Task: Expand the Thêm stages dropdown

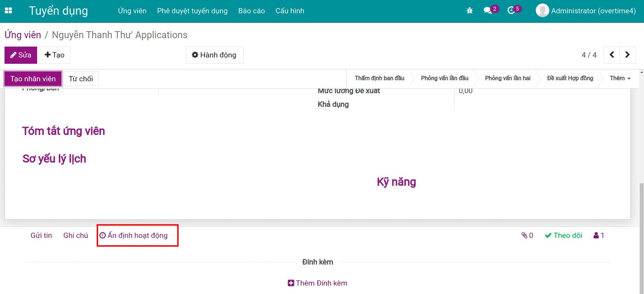Action: [x=620, y=78]
